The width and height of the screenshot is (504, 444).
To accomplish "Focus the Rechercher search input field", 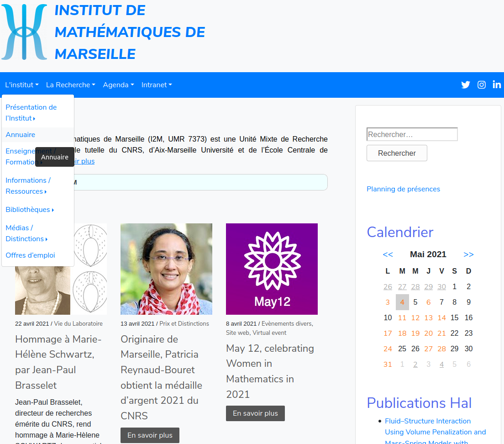I will coord(412,135).
